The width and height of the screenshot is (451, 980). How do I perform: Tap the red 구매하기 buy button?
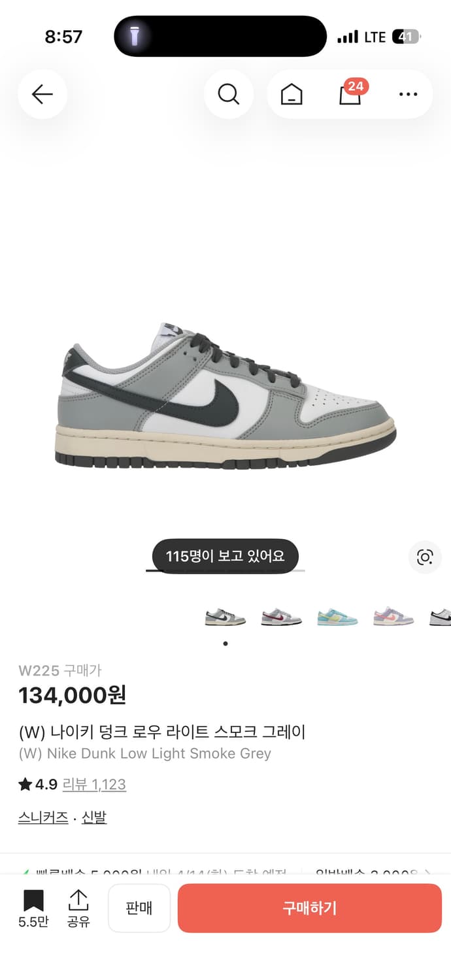point(310,908)
